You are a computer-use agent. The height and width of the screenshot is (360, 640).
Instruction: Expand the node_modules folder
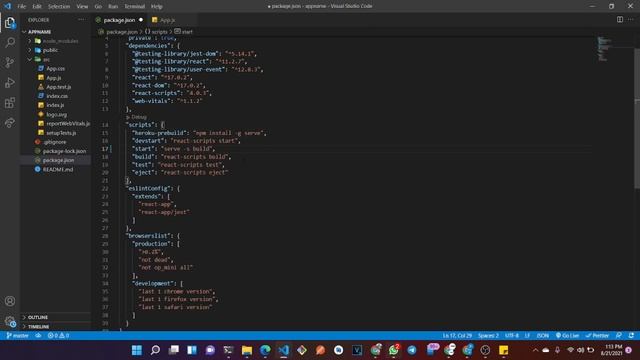60,41
